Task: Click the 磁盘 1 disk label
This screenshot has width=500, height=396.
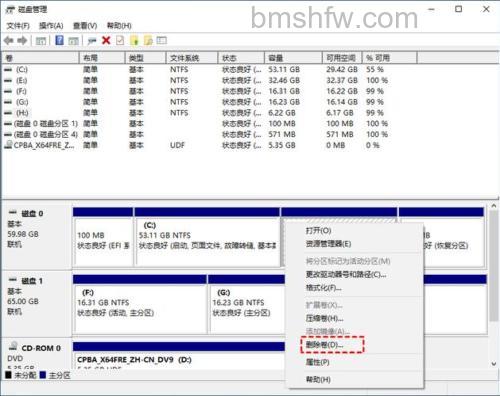Action: 32,281
